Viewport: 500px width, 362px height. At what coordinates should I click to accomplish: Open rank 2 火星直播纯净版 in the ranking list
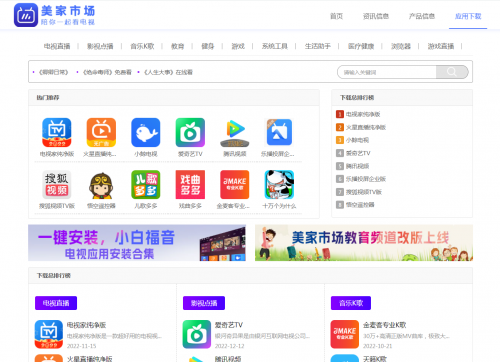pos(366,127)
